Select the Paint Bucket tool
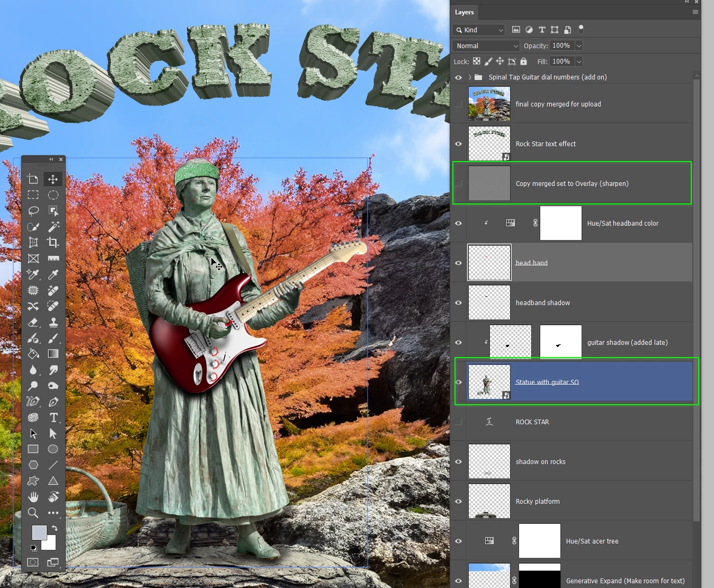 click(33, 354)
